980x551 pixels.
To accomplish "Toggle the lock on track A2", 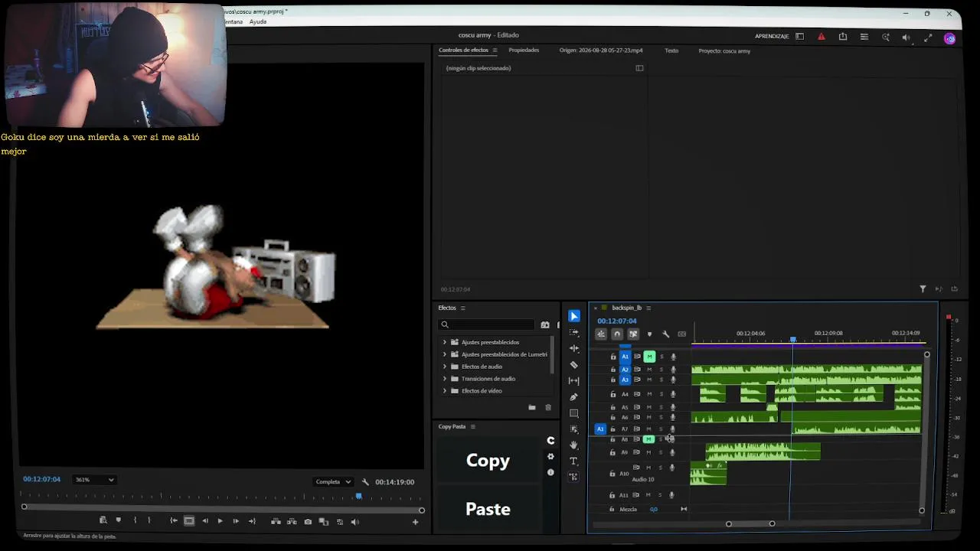I will (x=613, y=370).
